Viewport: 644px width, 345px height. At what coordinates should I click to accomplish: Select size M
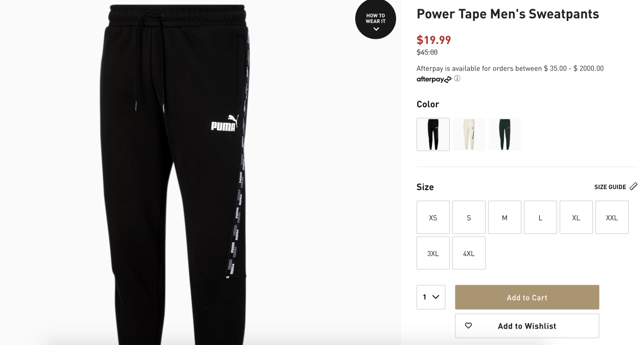[x=504, y=217]
